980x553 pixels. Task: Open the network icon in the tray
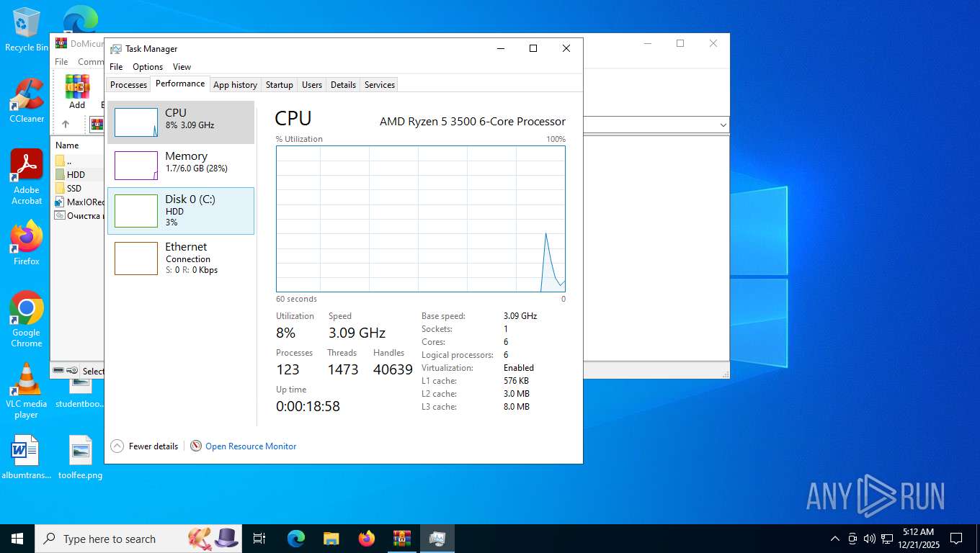[887, 539]
